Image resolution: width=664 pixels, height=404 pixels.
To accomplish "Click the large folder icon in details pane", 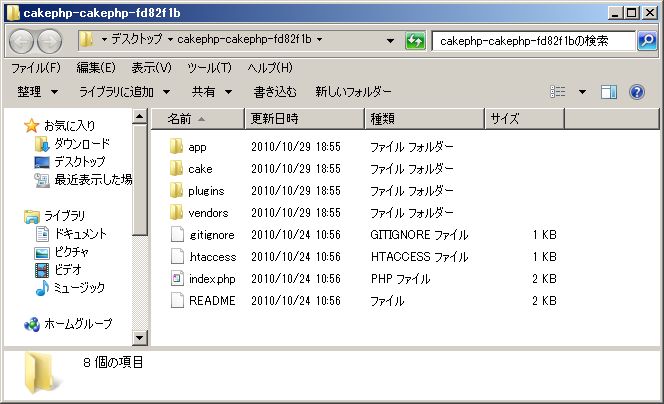I will click(x=41, y=373).
